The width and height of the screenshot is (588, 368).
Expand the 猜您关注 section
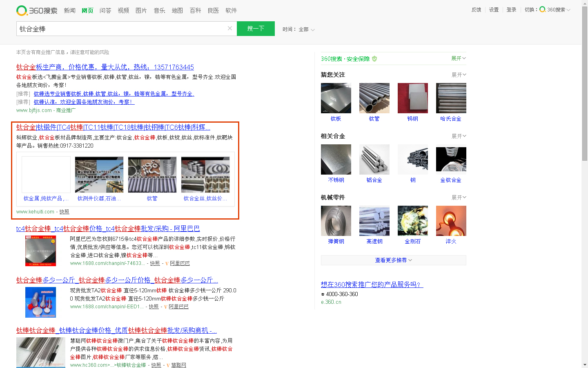pyautogui.click(x=459, y=75)
